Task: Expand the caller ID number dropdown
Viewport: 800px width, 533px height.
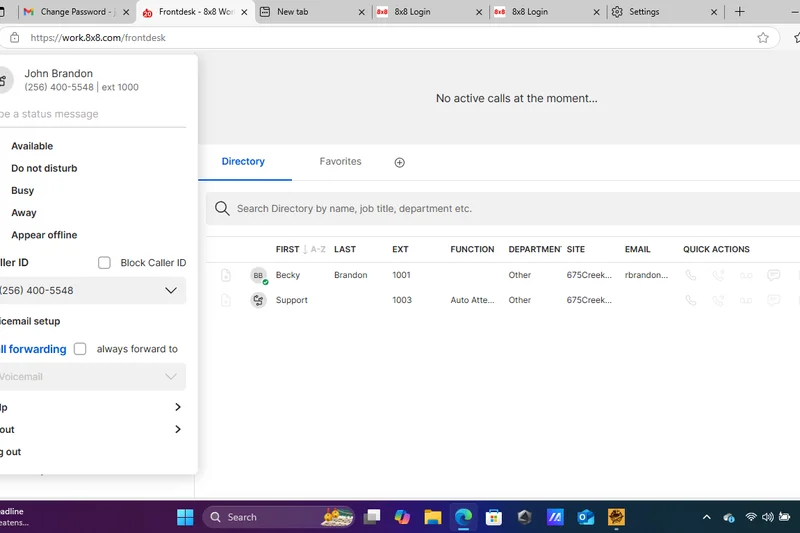Action: pos(170,290)
